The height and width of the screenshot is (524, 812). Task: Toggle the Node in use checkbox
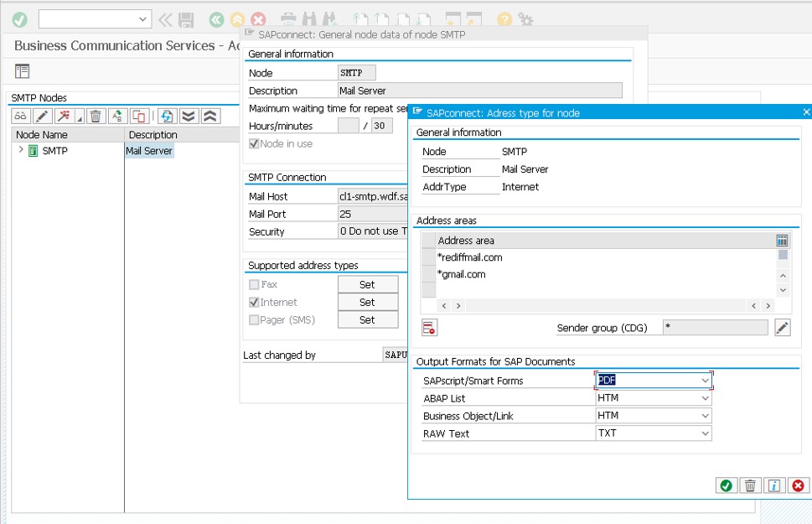coord(254,143)
